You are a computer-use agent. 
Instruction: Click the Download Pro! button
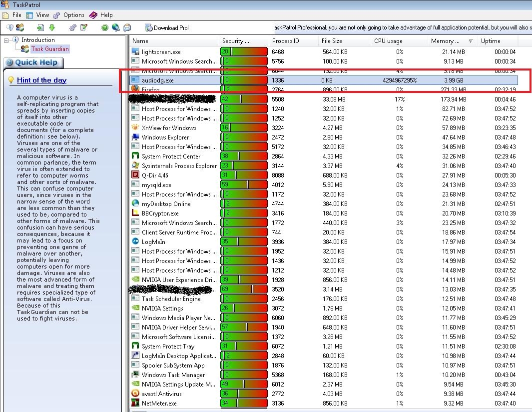(166, 28)
